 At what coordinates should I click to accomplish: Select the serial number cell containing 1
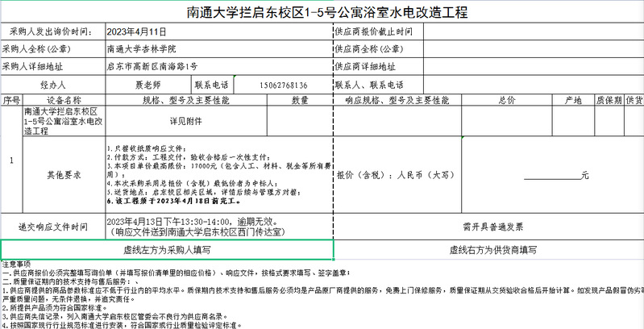pyautogui.click(x=11, y=160)
